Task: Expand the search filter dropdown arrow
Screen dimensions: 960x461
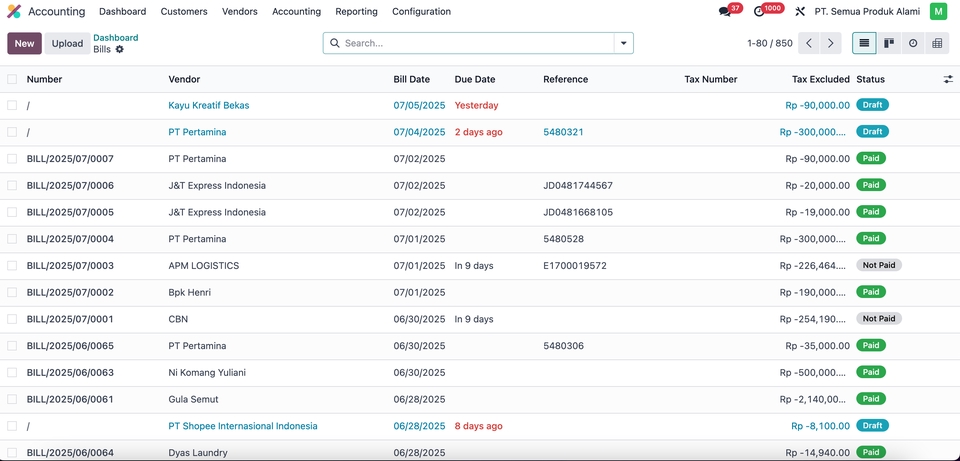Action: (x=624, y=43)
